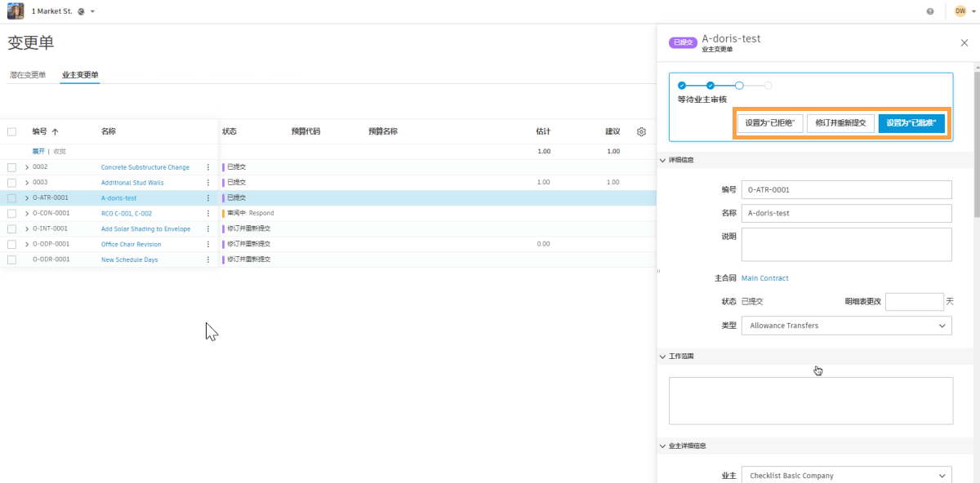Open A-doris-test link in table
This screenshot has width=980, height=483.
(x=119, y=198)
